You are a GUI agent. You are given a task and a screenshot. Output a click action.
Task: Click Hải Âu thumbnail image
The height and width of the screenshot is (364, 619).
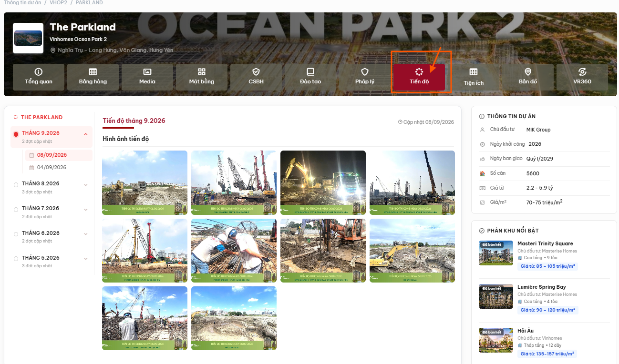496,340
